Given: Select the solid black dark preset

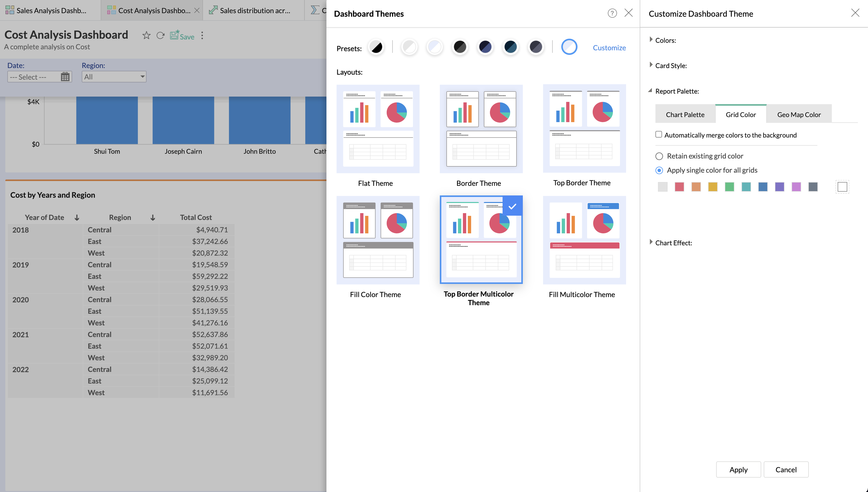Looking at the screenshot, I should click(460, 47).
